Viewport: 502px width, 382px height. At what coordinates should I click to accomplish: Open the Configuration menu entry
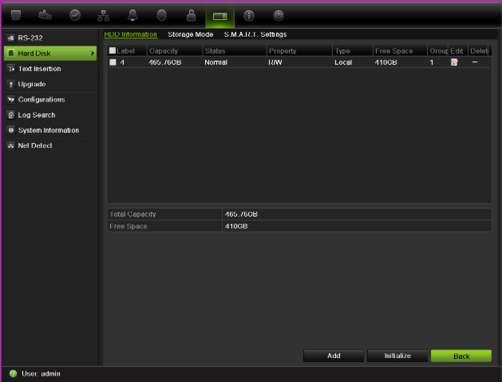(x=50, y=99)
